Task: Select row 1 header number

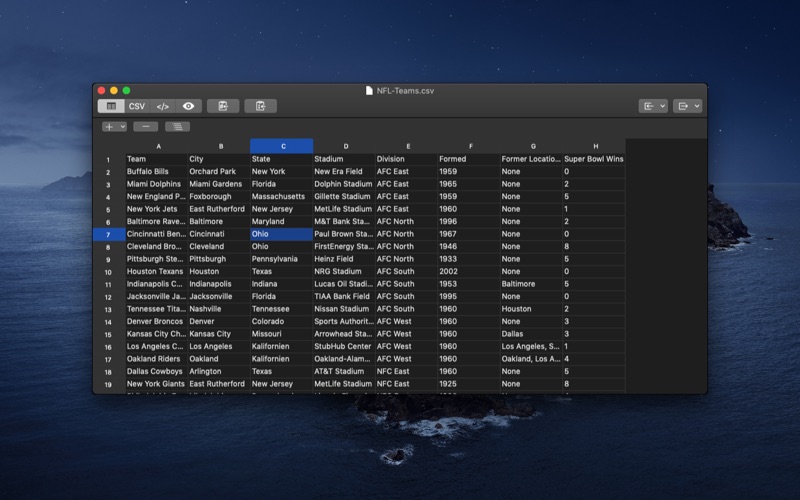Action: tap(109, 160)
